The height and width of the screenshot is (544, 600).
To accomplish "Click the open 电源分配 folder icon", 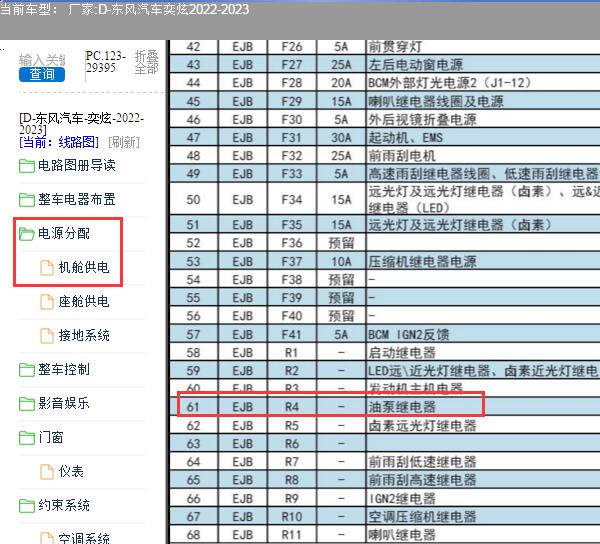I will point(27,234).
